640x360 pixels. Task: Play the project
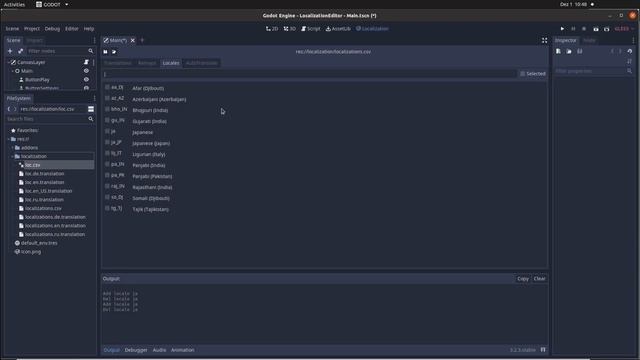pyautogui.click(x=562, y=29)
